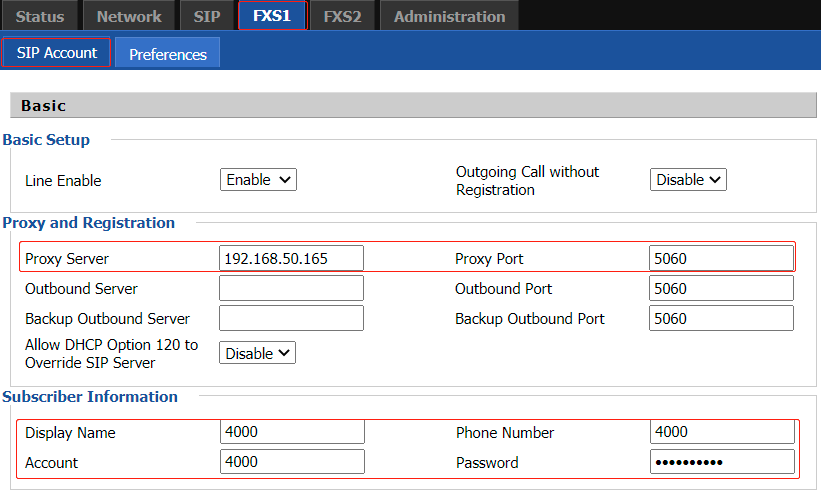821x495 pixels.
Task: Go to the FXS2 tab
Action: [342, 16]
